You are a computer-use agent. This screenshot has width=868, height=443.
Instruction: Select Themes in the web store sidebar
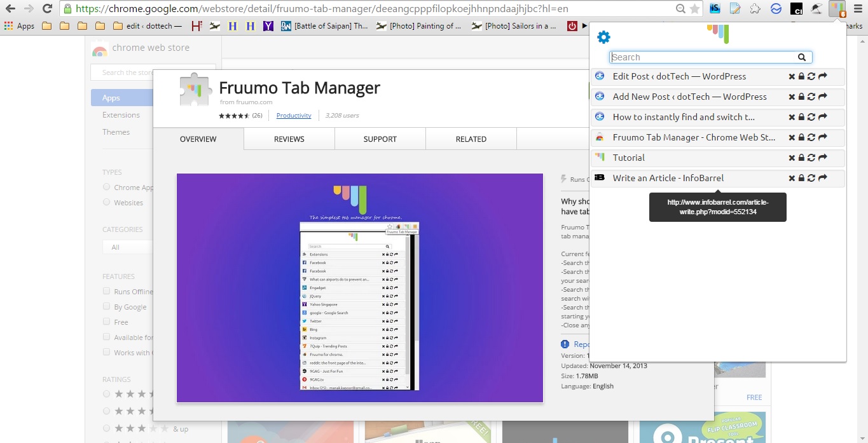(116, 132)
